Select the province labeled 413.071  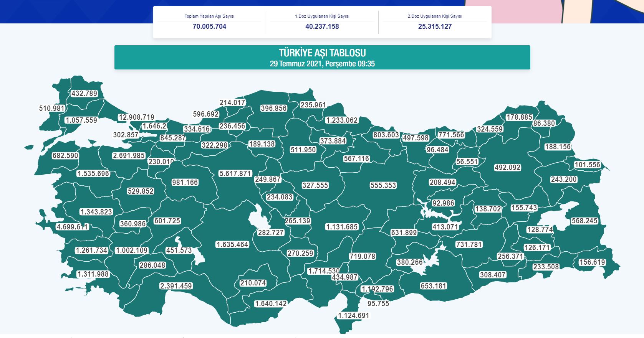tap(445, 227)
